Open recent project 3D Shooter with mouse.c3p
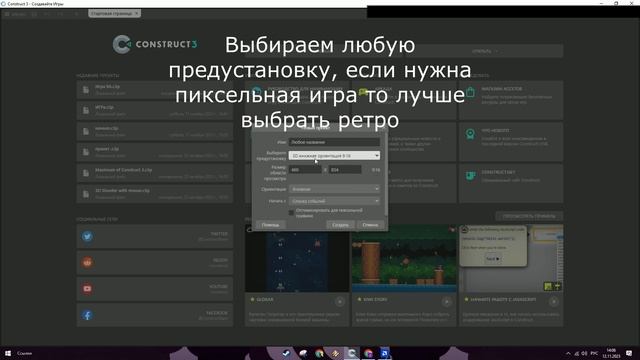 pos(155,194)
